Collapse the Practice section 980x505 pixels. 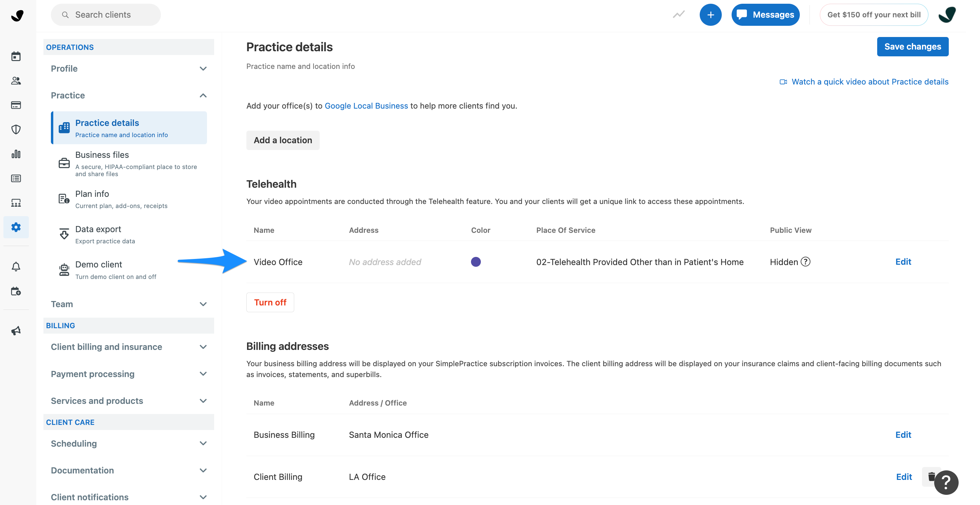coord(203,95)
